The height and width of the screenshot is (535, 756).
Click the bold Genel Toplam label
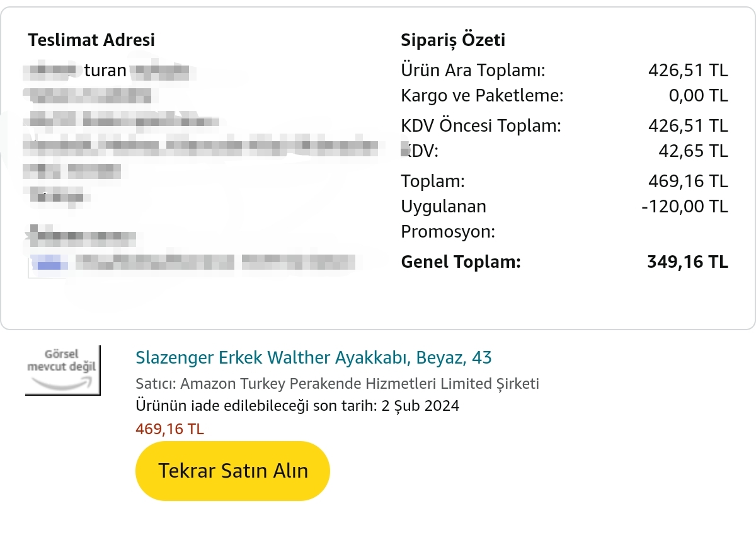(x=461, y=262)
